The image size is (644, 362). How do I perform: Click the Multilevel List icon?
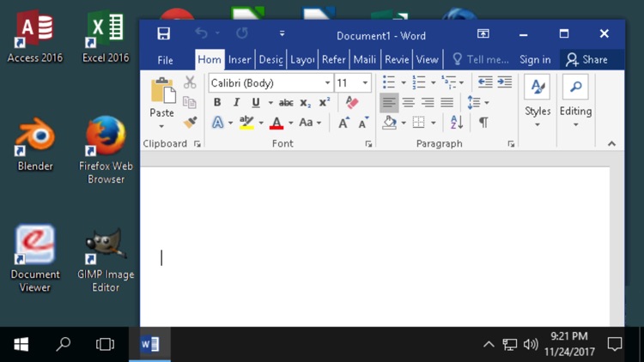(448, 82)
